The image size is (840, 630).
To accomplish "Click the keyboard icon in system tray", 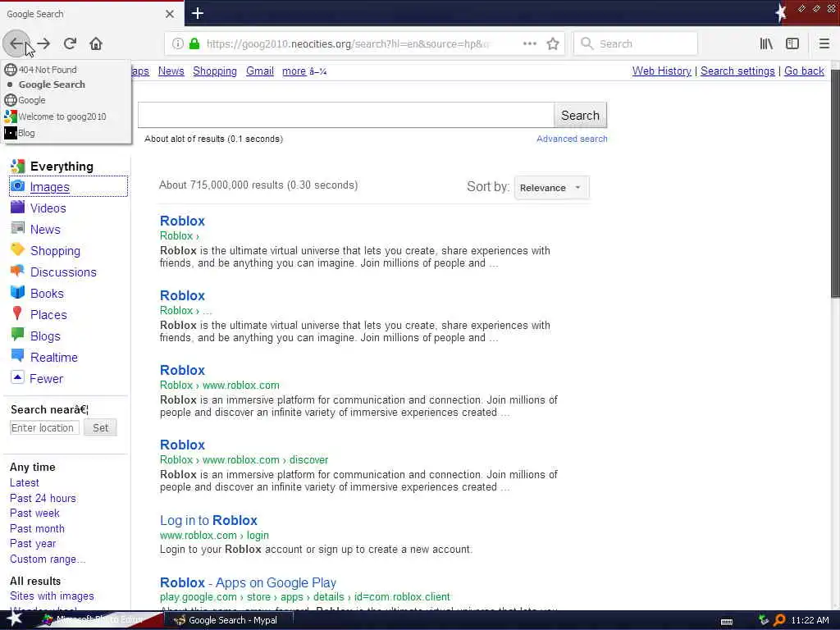I will coord(727,621).
